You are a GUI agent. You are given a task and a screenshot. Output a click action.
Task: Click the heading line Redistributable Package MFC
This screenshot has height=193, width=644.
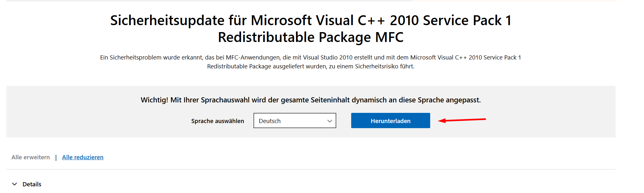pos(311,37)
